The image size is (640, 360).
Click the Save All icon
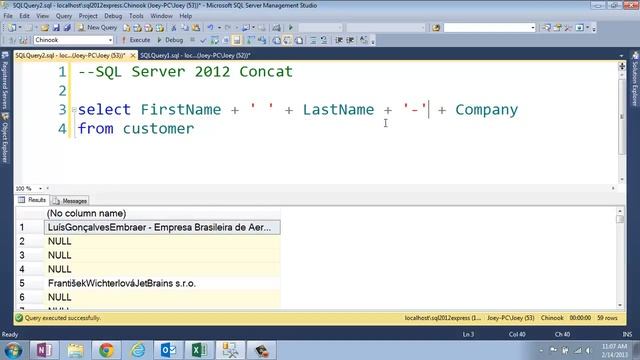point(67,27)
